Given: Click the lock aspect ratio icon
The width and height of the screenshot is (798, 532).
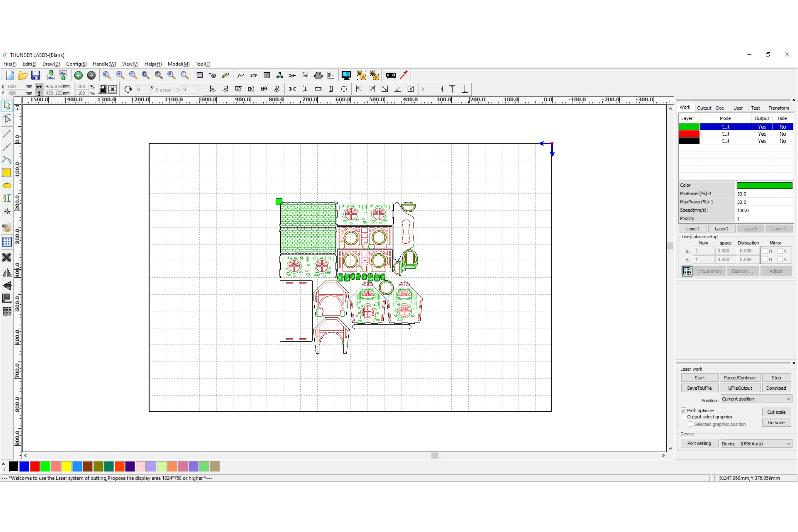Looking at the screenshot, I should (102, 89).
